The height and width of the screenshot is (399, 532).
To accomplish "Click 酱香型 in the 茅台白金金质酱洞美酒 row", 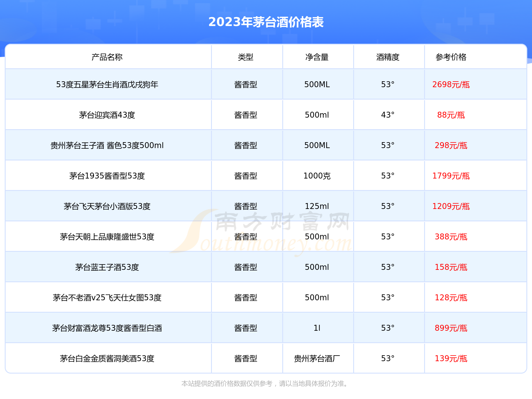I will [246, 359].
